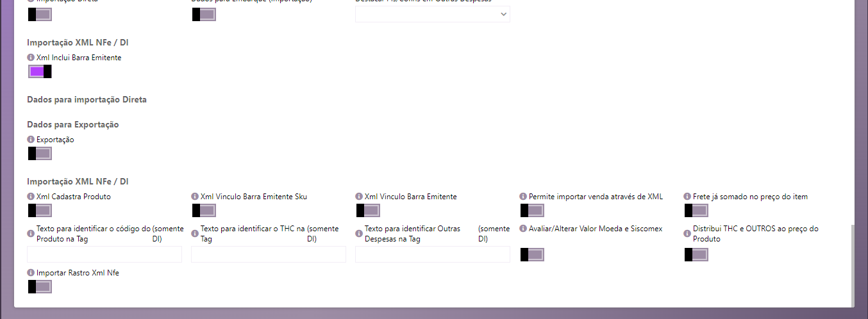Toggle the Dados para Embarque (Importação) switch

[204, 14]
